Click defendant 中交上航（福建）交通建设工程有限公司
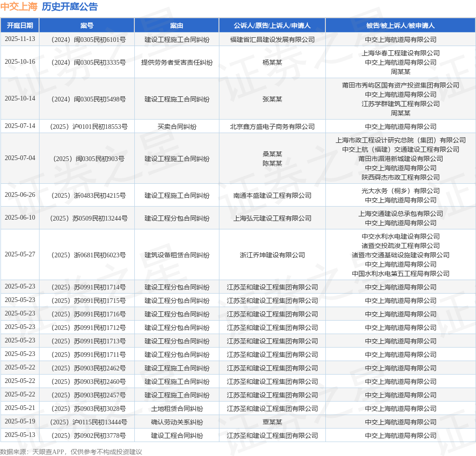 click(400, 149)
